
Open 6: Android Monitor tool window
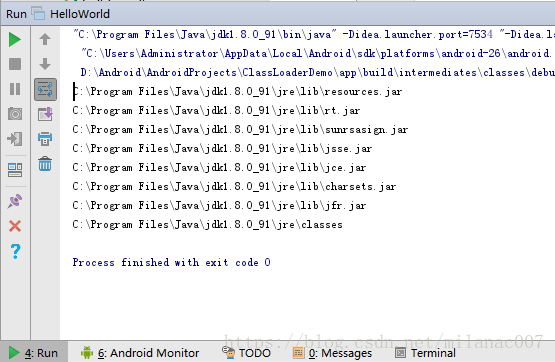(140, 353)
